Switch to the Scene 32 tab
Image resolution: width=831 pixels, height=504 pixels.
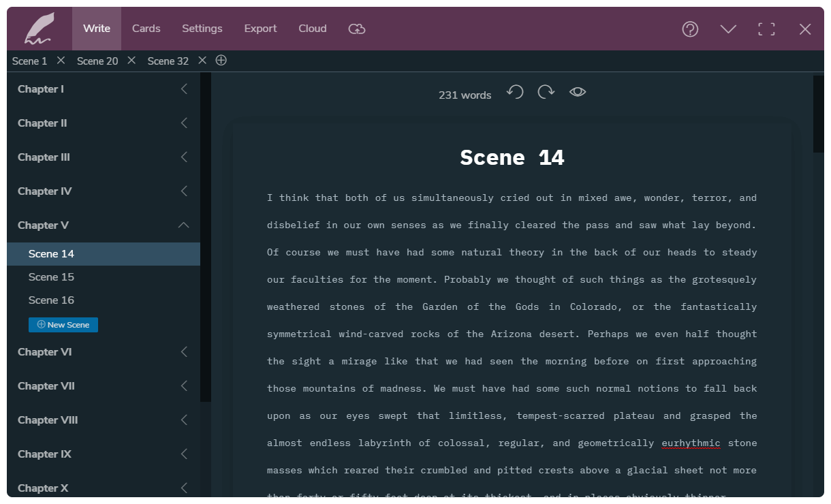(x=168, y=61)
